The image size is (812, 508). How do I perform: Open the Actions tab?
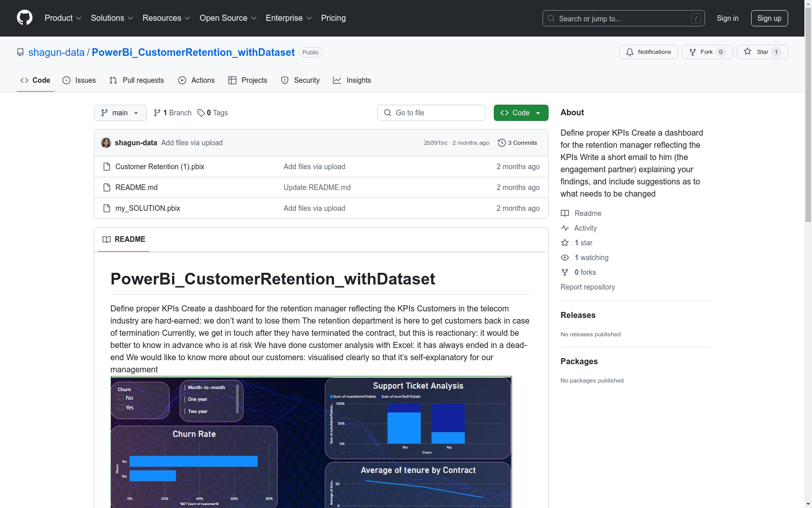[196, 80]
